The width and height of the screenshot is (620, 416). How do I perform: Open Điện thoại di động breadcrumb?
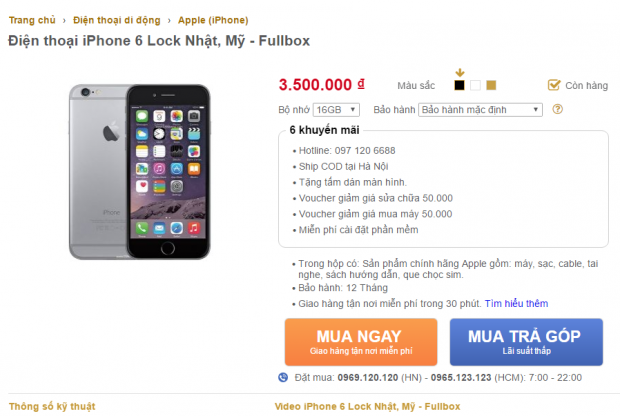tap(117, 20)
